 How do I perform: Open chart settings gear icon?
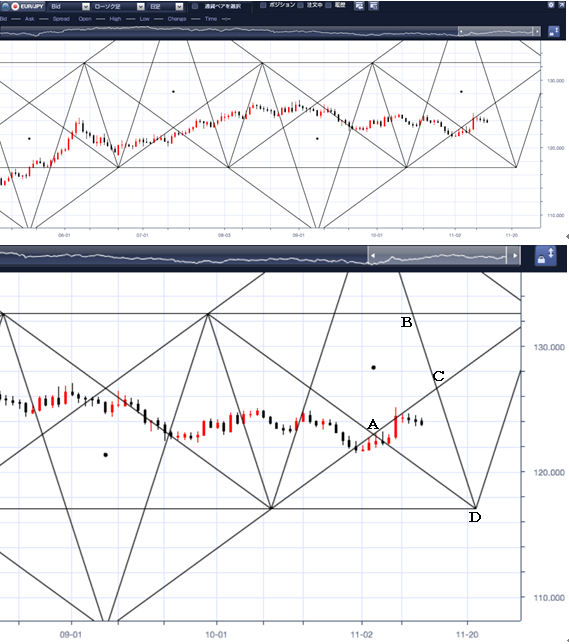[551, 5]
